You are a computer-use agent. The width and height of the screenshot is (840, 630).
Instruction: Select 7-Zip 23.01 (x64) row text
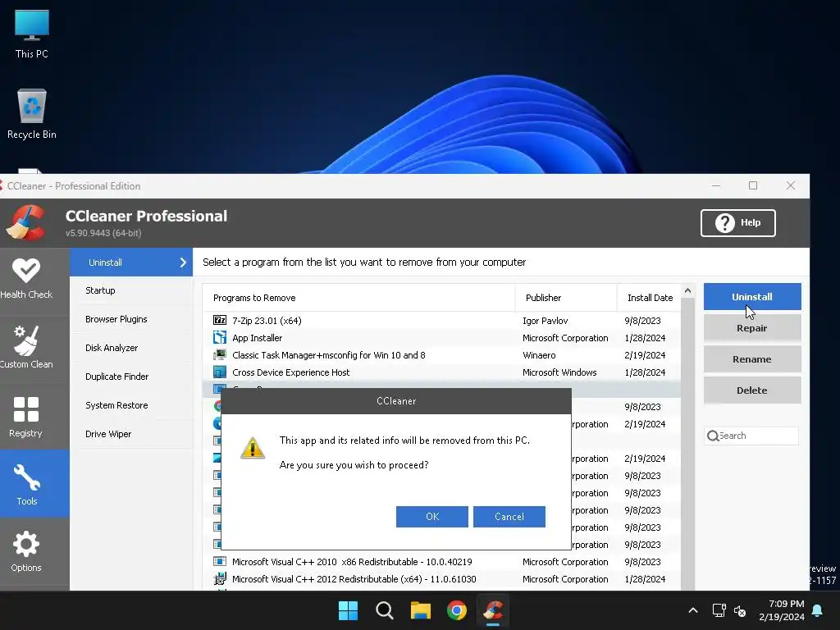[x=267, y=321]
